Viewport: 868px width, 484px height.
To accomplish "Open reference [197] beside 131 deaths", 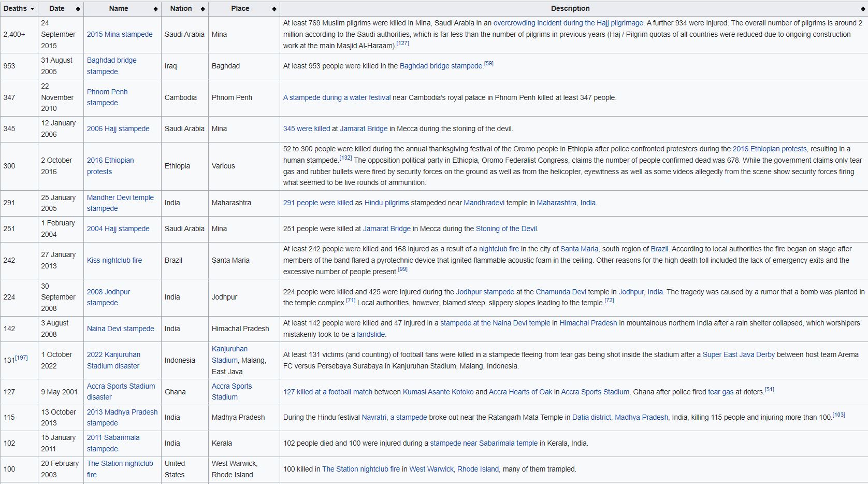I will 21,358.
